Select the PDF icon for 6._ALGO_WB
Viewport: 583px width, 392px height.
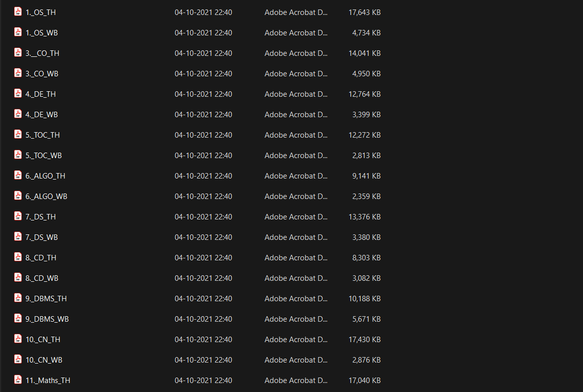[x=18, y=196]
